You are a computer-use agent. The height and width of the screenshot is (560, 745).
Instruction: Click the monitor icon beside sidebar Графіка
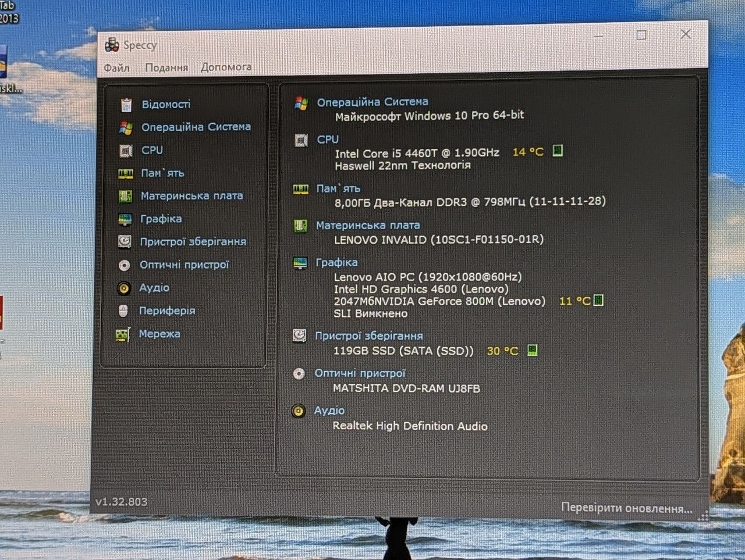125,219
